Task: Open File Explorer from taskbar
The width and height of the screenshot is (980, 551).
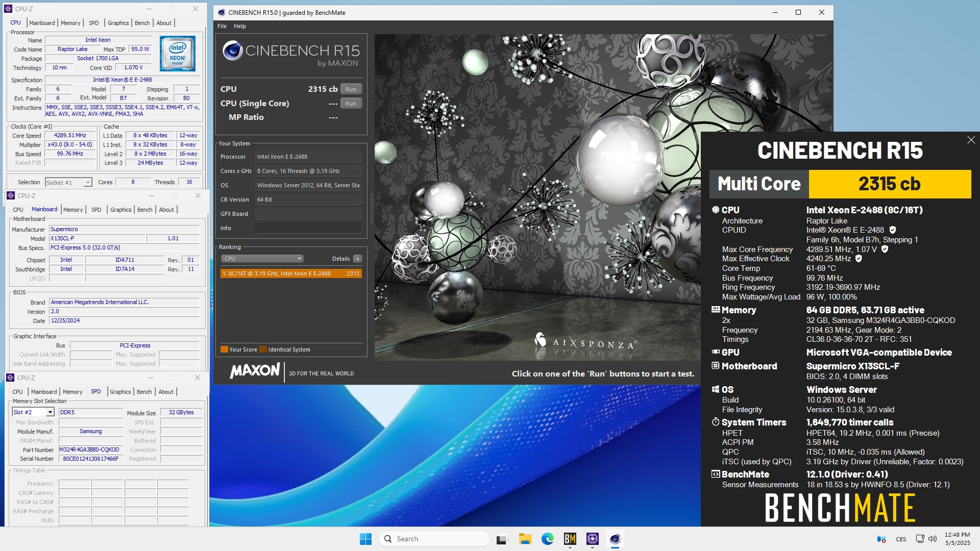Action: coord(525,539)
